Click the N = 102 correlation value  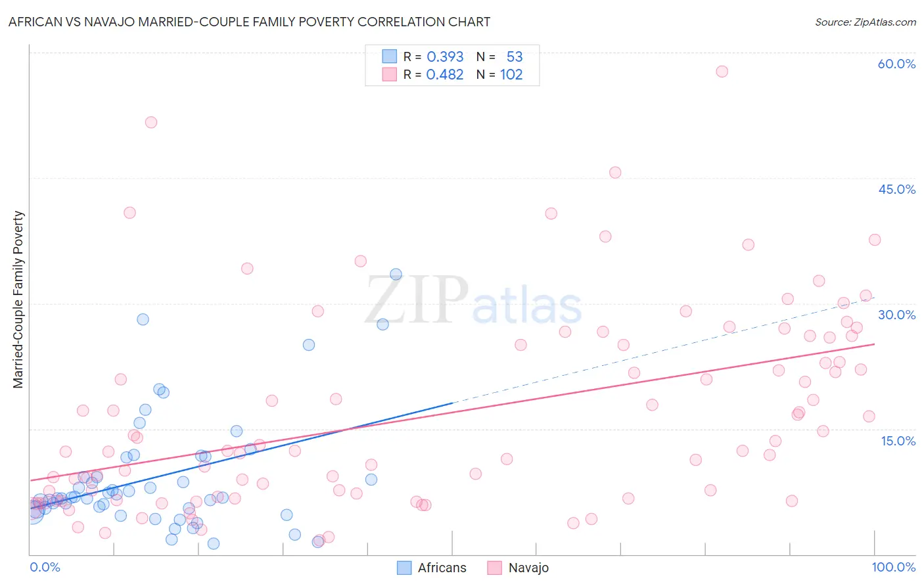point(499,74)
